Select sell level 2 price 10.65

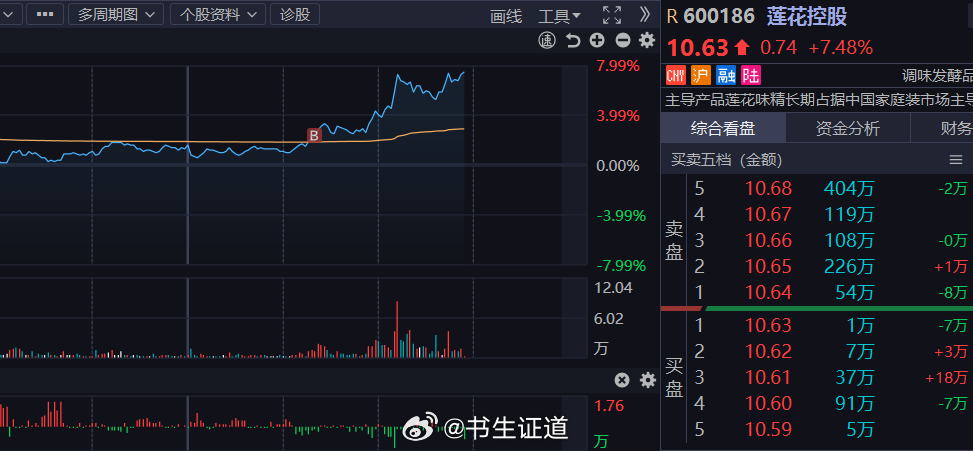(x=768, y=266)
